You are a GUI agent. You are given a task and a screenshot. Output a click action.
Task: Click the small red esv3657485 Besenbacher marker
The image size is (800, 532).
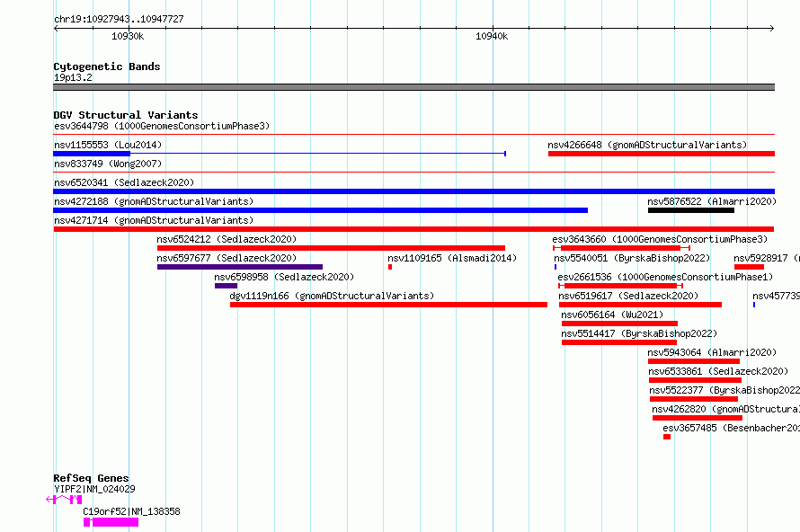(x=667, y=437)
